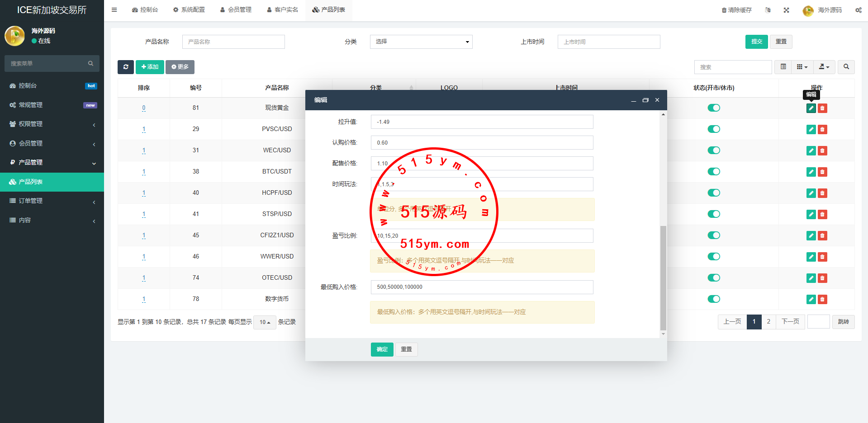868x423 pixels.
Task: Toggle the table card view icon
Action: point(783,67)
